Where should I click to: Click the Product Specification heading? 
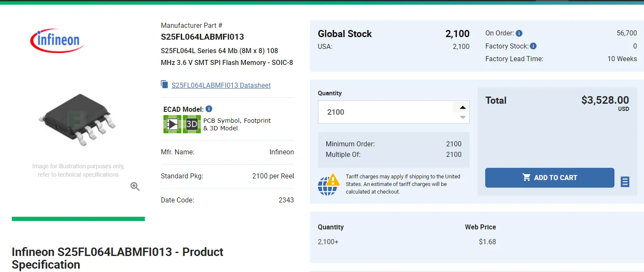click(x=117, y=258)
